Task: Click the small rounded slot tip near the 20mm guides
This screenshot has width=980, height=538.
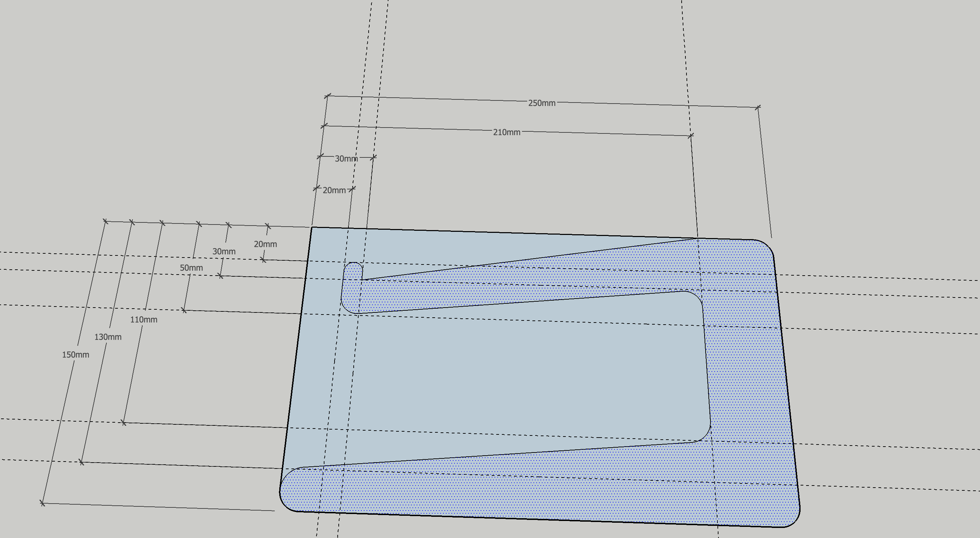Action: coord(353,270)
